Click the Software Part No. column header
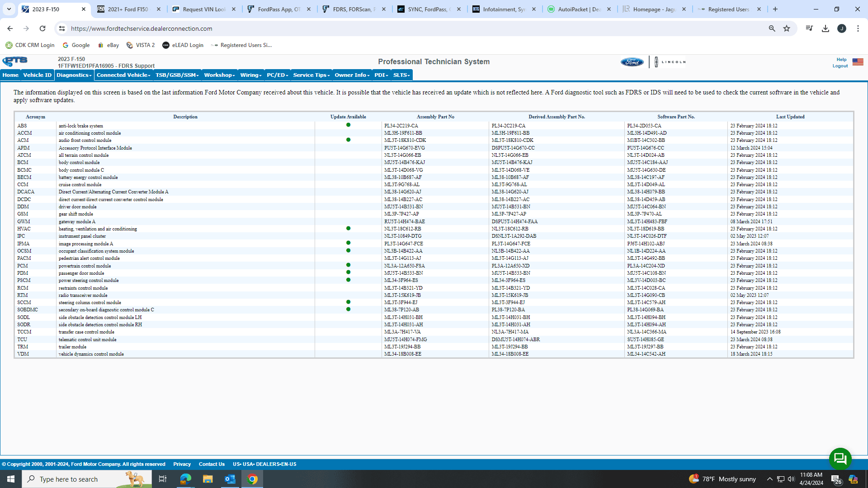The image size is (868, 488). point(676,117)
